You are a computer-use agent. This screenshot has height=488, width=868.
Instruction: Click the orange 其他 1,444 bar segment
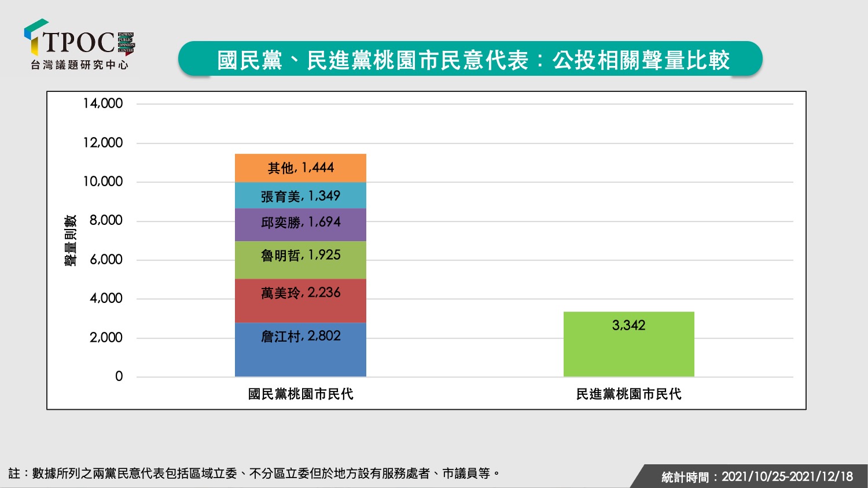pos(300,168)
